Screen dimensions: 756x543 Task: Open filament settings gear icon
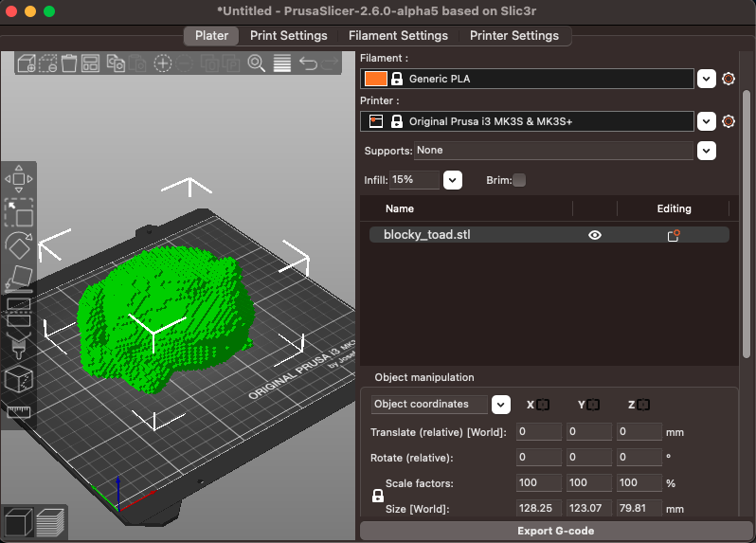pyautogui.click(x=728, y=79)
